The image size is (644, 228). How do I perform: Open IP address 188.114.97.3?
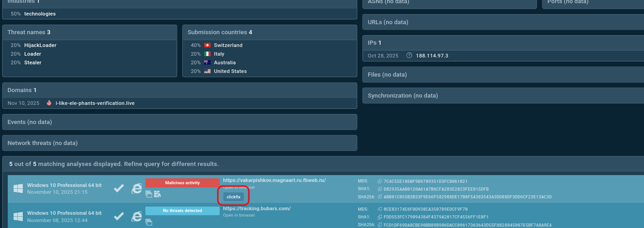point(432,56)
